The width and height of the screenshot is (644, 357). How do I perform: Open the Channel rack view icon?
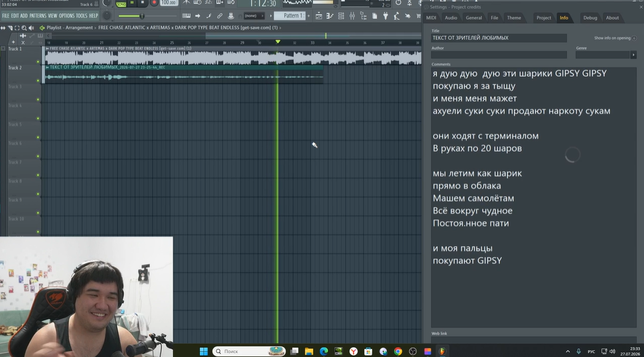(341, 16)
